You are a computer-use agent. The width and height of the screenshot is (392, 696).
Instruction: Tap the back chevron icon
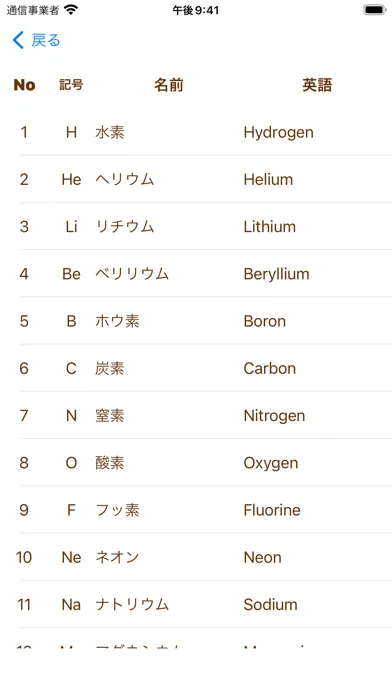(18, 40)
